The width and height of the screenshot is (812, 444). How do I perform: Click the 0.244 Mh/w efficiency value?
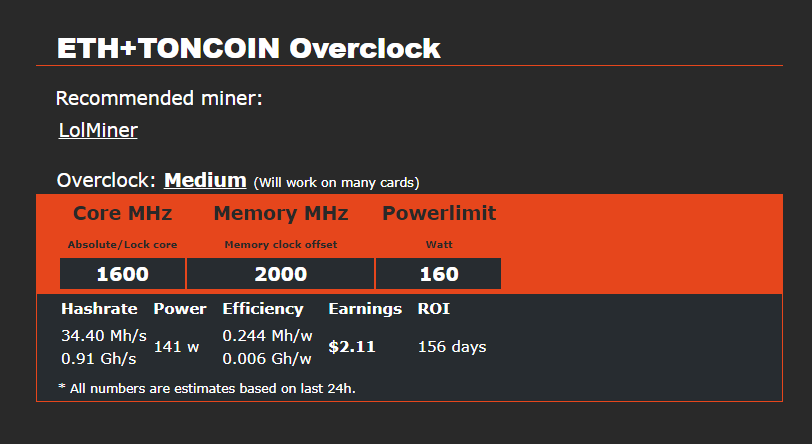pyautogui.click(x=267, y=336)
